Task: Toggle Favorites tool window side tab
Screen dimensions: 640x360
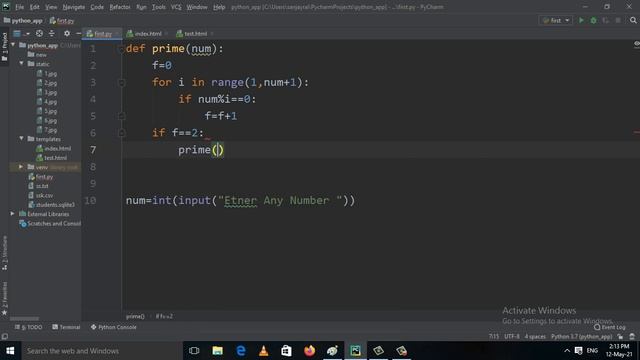Action: click(4, 298)
